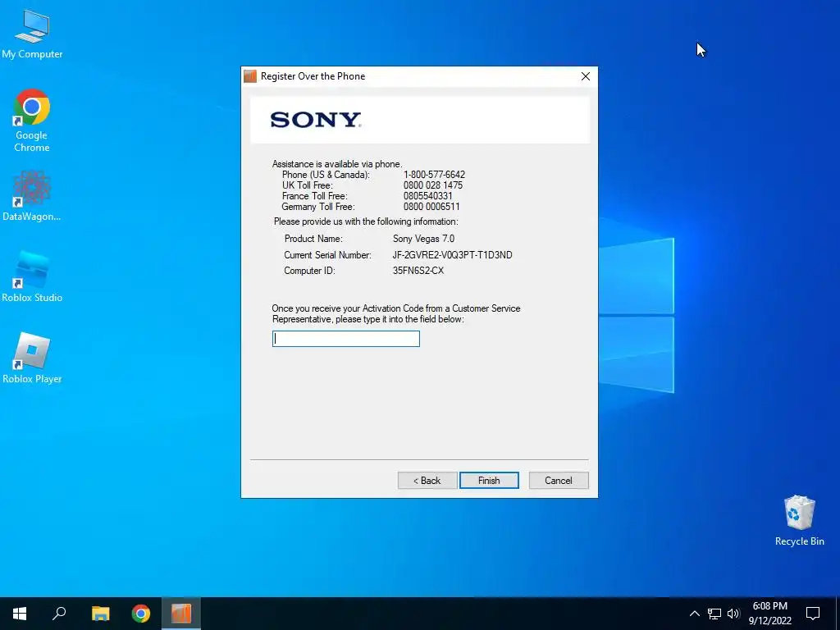Click product name Sony Vegas 7.0
The height and width of the screenshot is (630, 840).
423,239
